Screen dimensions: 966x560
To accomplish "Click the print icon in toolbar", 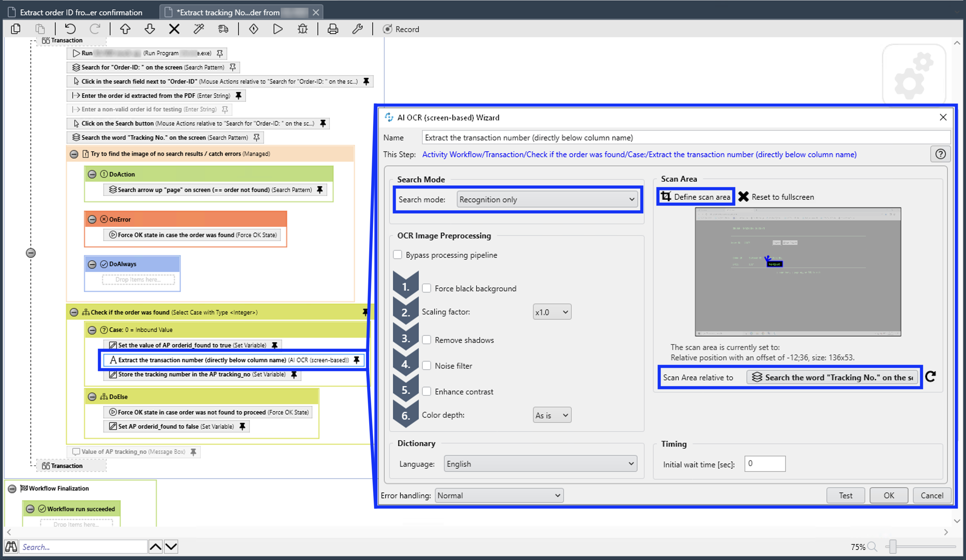I will click(x=333, y=29).
